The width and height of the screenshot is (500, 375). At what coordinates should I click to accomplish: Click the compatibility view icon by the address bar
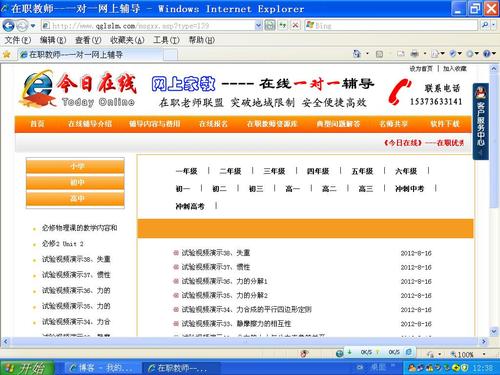pos(270,25)
